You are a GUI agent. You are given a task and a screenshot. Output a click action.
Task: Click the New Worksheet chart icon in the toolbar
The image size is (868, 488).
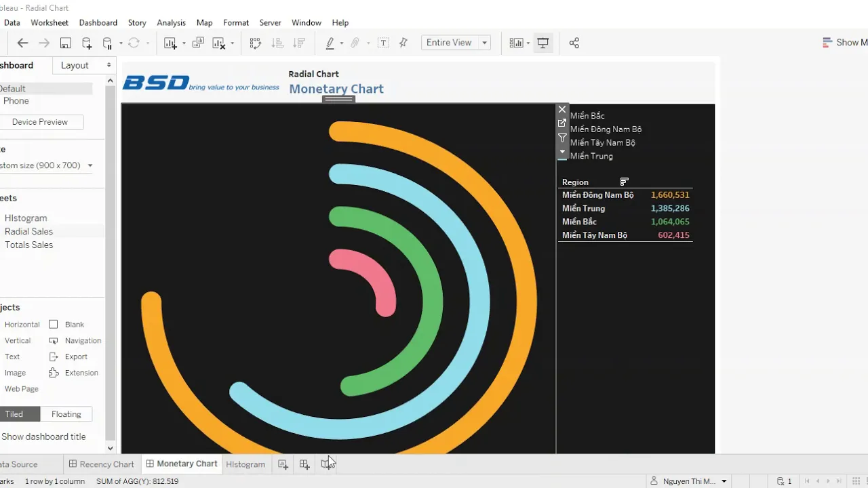click(x=170, y=43)
